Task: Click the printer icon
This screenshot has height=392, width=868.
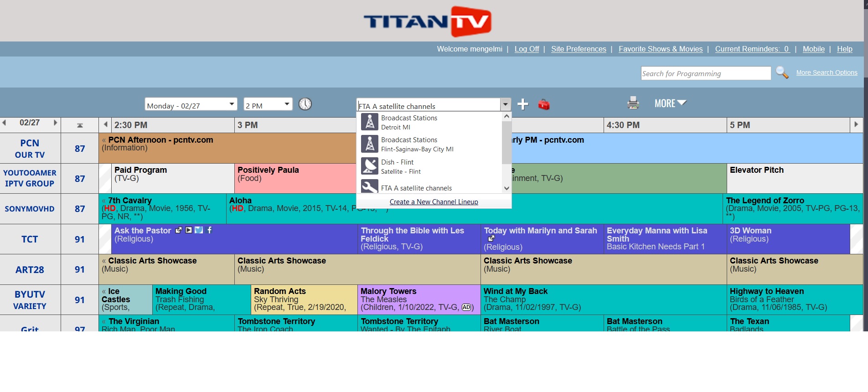Action: tap(633, 103)
